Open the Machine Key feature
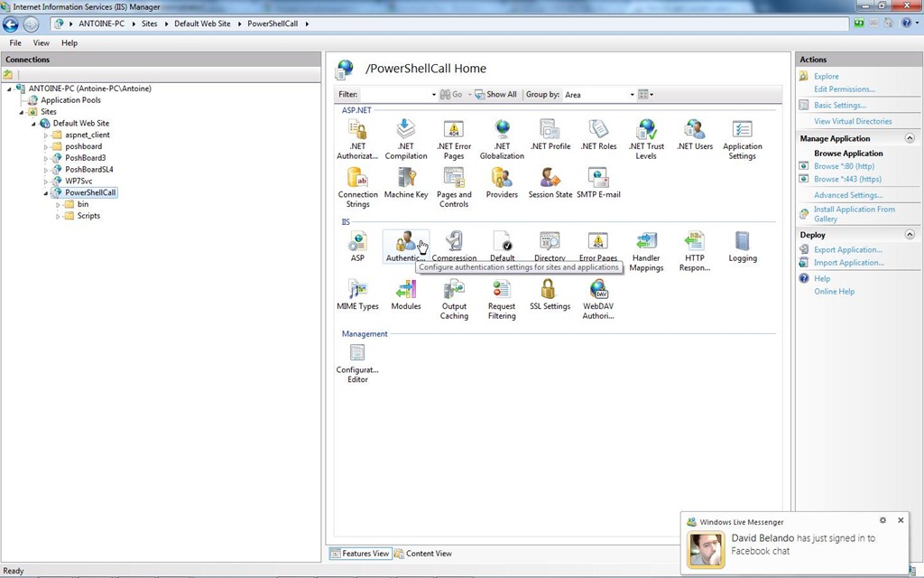The image size is (924, 578). pyautogui.click(x=406, y=183)
